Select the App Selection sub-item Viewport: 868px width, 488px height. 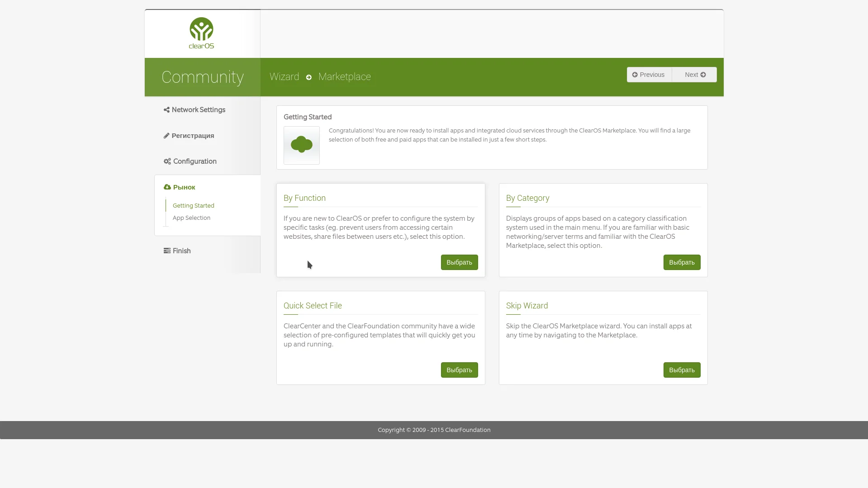coord(191,218)
